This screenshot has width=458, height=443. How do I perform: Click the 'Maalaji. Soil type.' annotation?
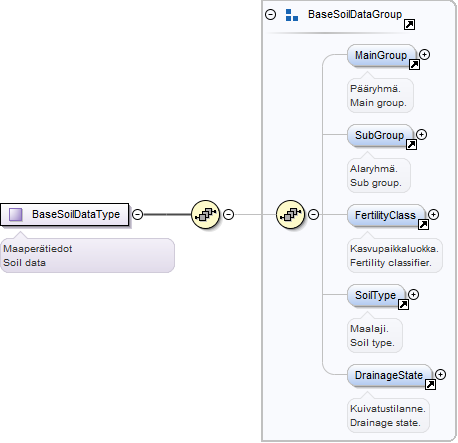pyautogui.click(x=375, y=336)
